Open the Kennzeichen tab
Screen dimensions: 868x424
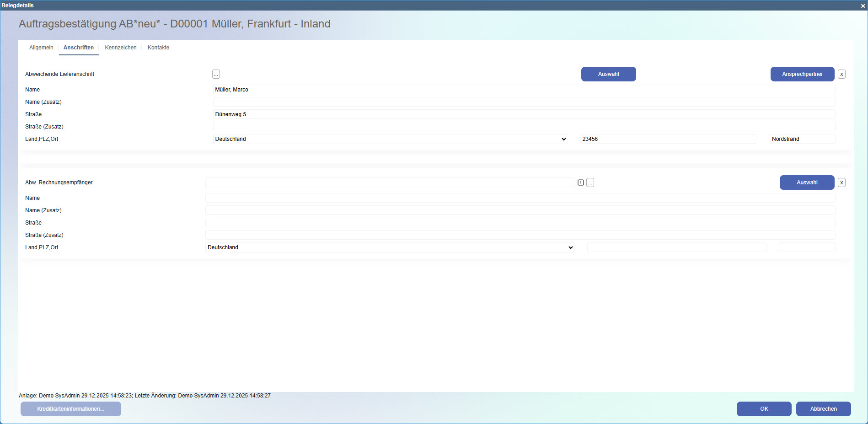[120, 47]
